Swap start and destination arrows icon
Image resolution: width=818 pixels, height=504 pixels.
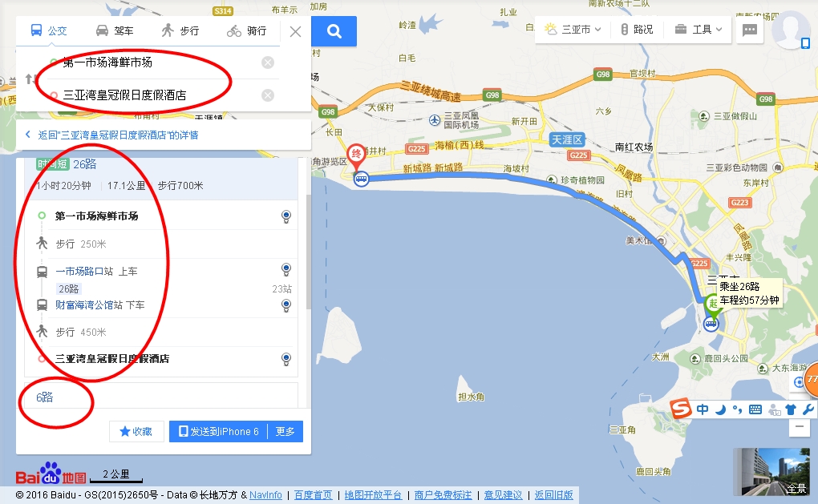click(29, 79)
